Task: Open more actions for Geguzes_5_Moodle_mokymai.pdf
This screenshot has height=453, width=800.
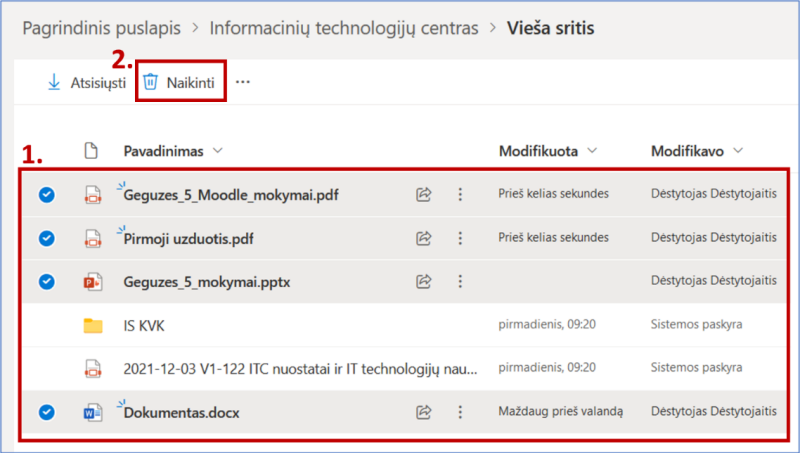Action: pyautogui.click(x=460, y=195)
